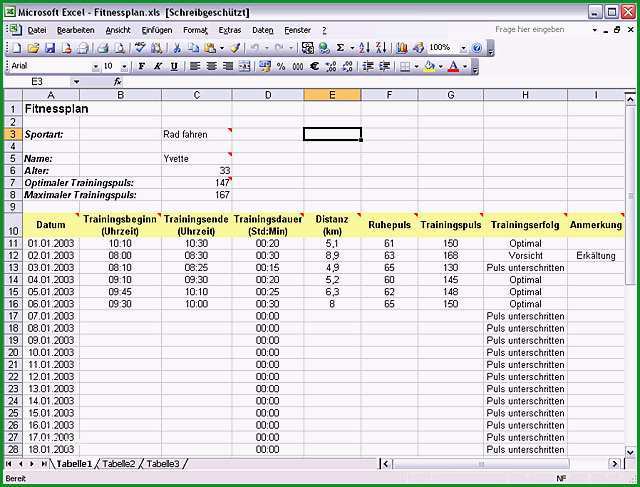Apply italic formatting (K)

pos(158,66)
